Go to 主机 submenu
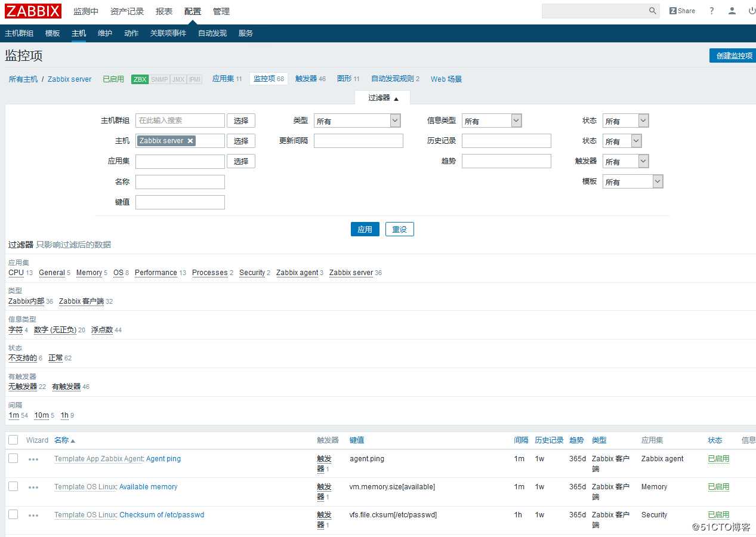The width and height of the screenshot is (756, 537). click(x=79, y=33)
